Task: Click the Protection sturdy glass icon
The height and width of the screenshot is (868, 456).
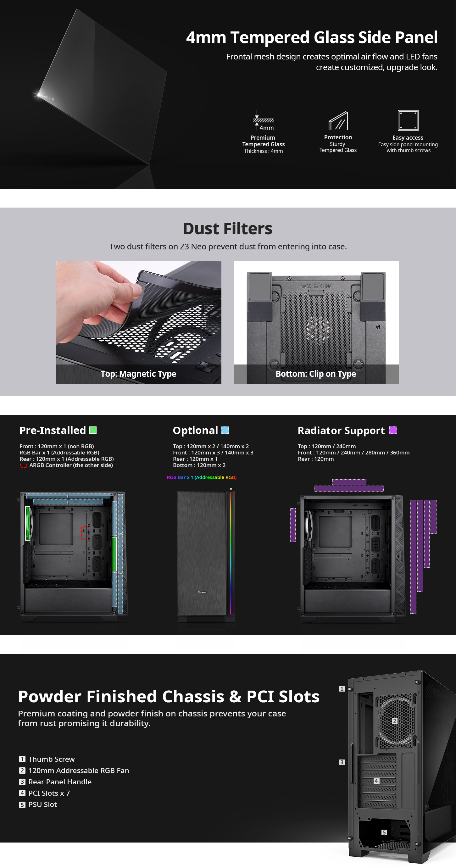Action: click(x=338, y=121)
